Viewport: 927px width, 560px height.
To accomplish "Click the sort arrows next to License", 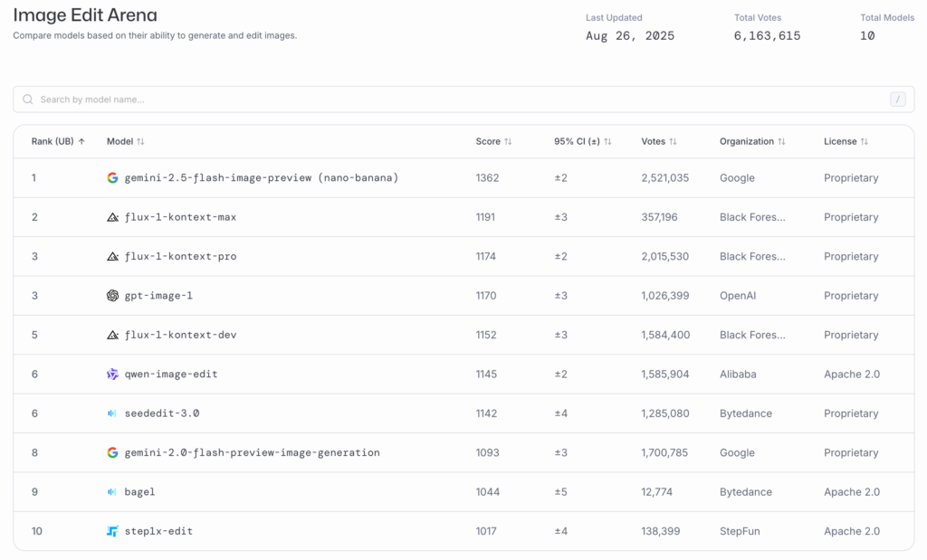I will tap(865, 141).
